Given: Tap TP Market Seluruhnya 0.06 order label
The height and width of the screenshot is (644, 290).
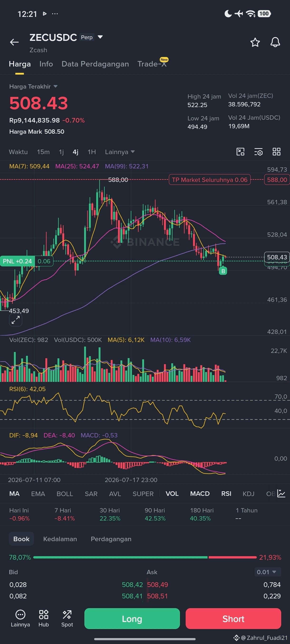Looking at the screenshot, I should (210, 180).
